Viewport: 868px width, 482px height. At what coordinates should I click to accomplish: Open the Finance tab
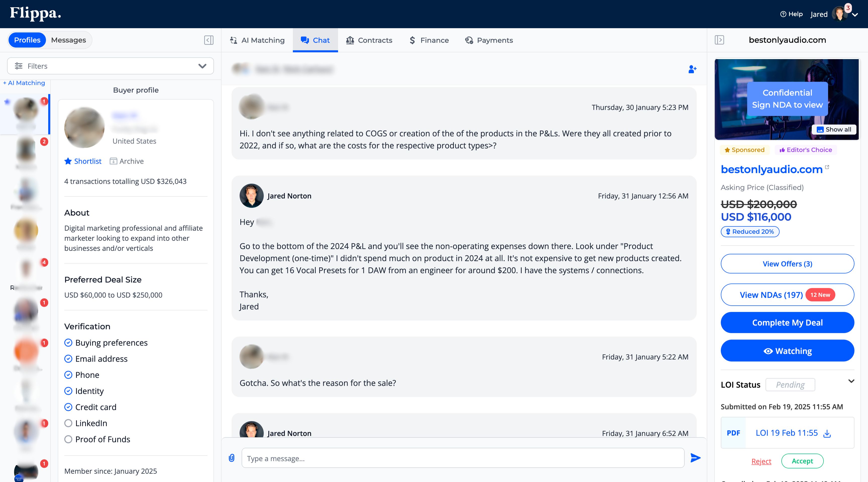429,40
